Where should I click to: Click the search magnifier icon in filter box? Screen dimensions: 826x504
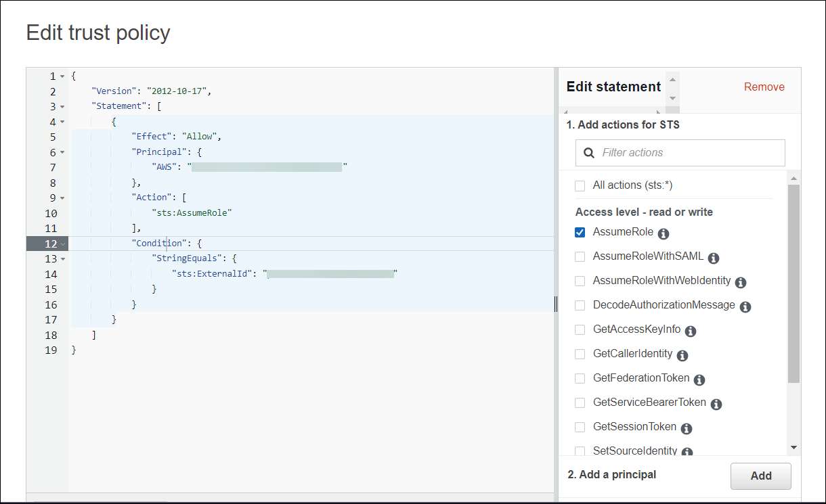[589, 153]
